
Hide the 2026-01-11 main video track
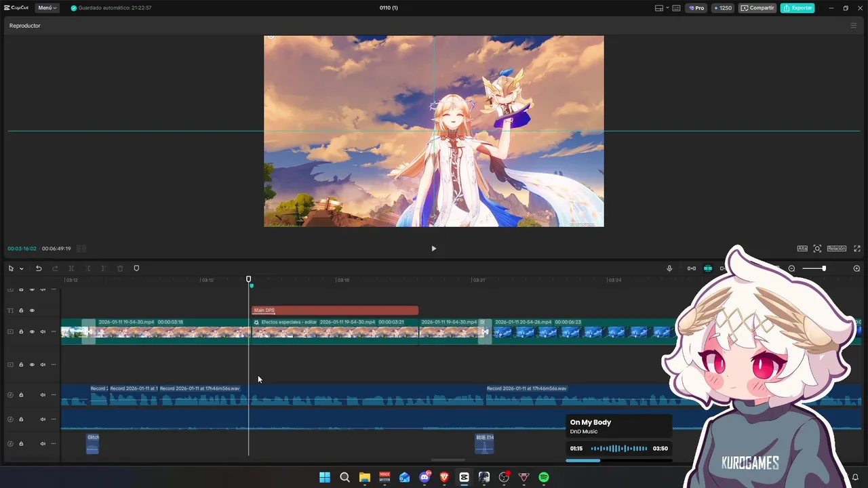pos(32,331)
